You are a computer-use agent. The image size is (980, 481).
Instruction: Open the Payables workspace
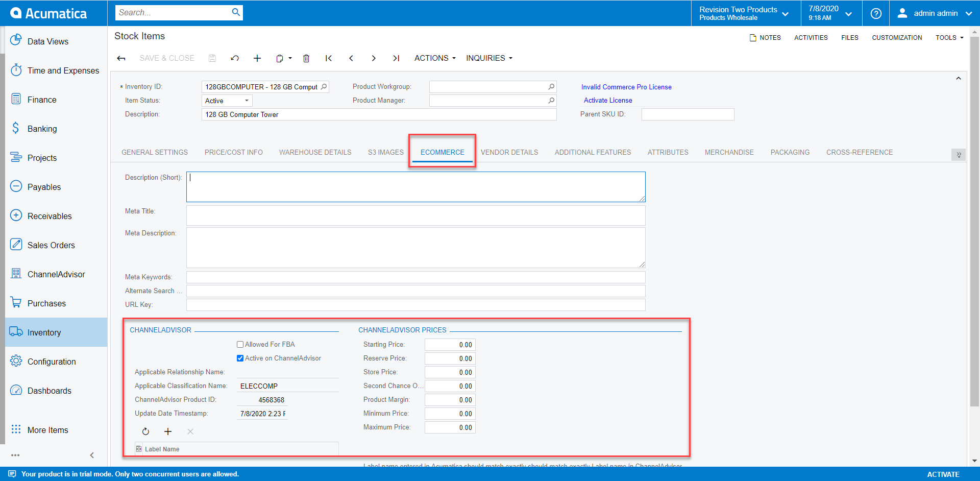point(56,187)
